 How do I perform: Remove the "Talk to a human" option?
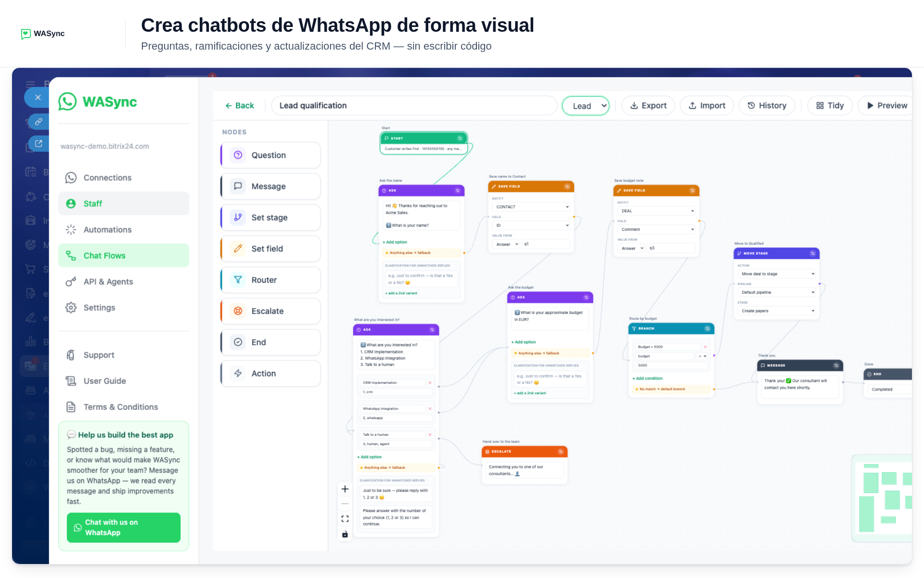[x=430, y=435]
